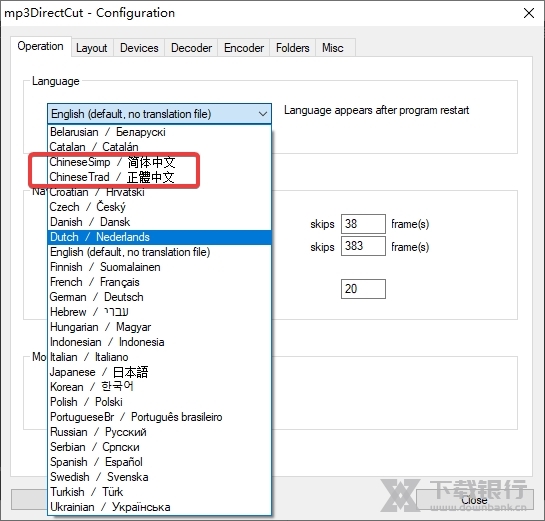Select Polish / Polski option
The width and height of the screenshot is (545, 521).
(159, 402)
